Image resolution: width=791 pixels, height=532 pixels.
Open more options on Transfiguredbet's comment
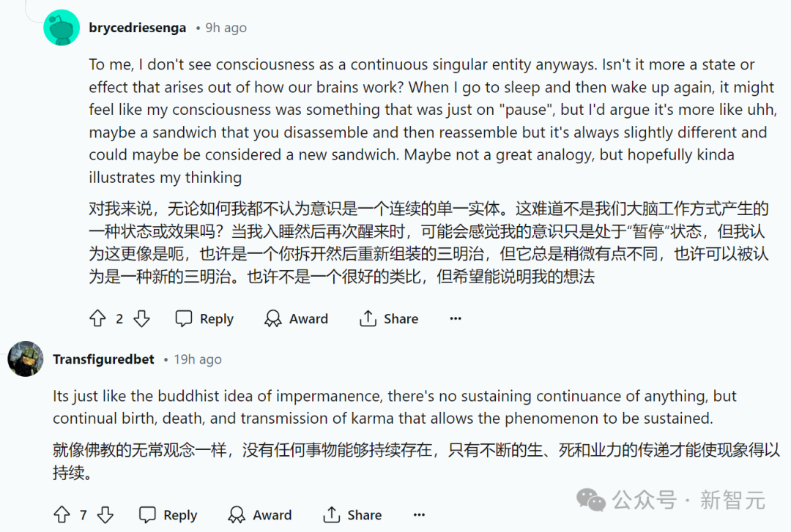pyautogui.click(x=419, y=515)
